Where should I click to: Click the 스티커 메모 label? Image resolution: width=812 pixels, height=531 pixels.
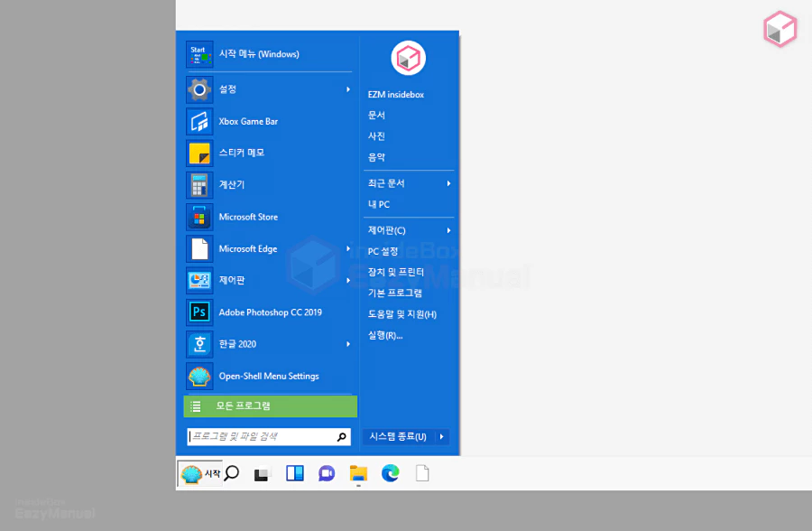(241, 153)
